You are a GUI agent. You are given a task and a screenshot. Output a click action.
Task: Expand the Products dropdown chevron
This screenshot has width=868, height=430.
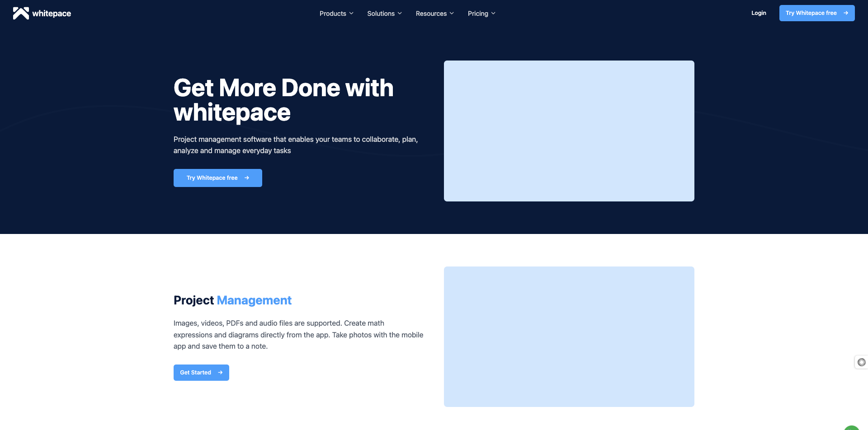click(351, 14)
